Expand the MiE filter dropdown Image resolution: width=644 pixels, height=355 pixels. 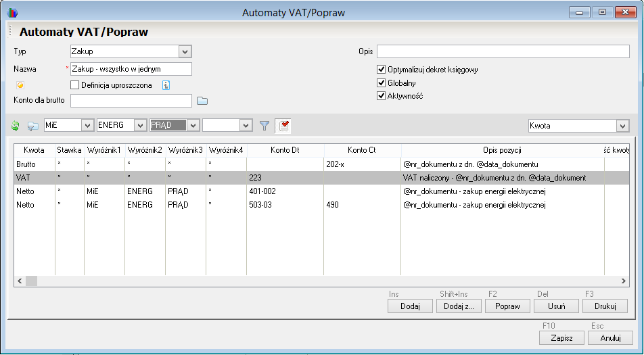88,126
